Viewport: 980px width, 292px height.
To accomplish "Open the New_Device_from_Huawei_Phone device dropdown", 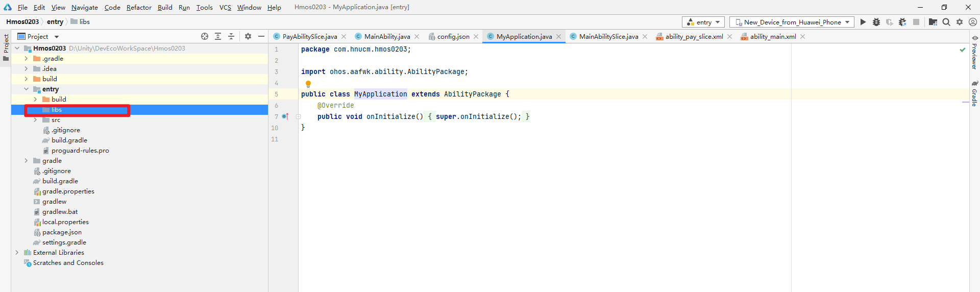I will coord(792,22).
